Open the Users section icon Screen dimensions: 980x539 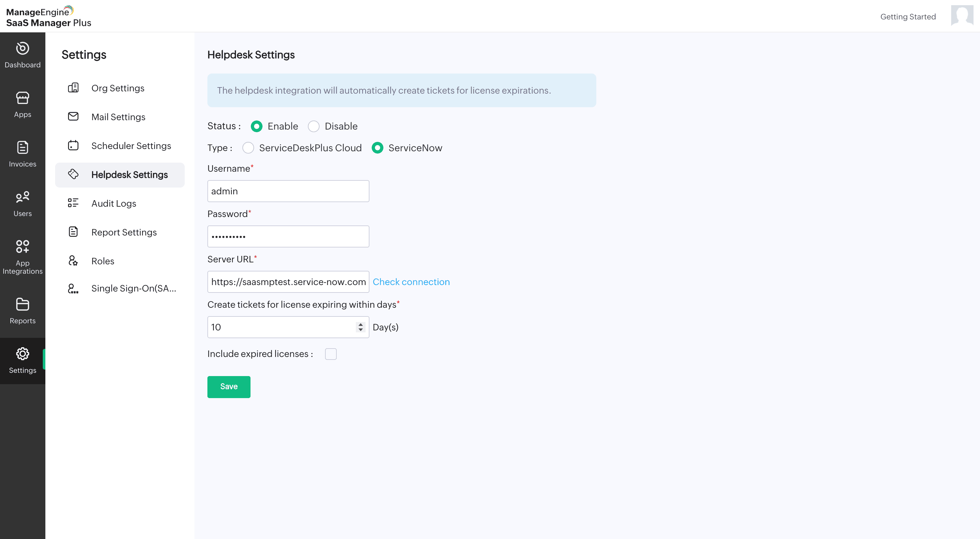click(22, 197)
